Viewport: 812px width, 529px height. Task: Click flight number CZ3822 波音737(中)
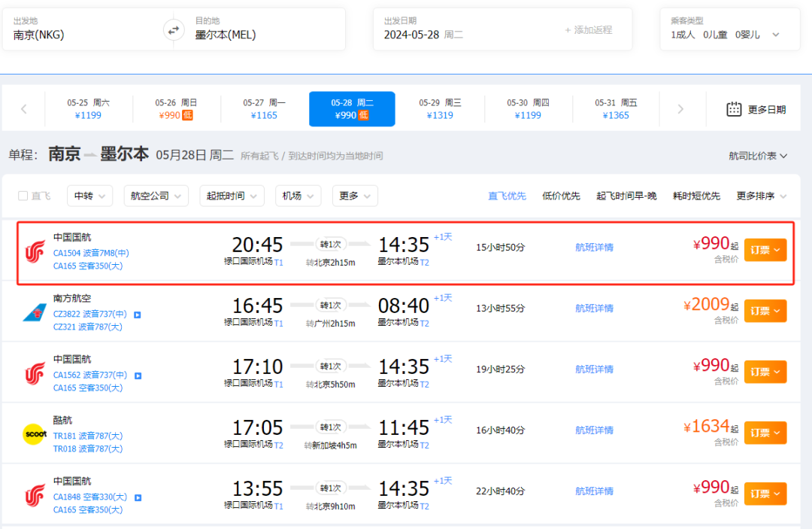coord(90,314)
